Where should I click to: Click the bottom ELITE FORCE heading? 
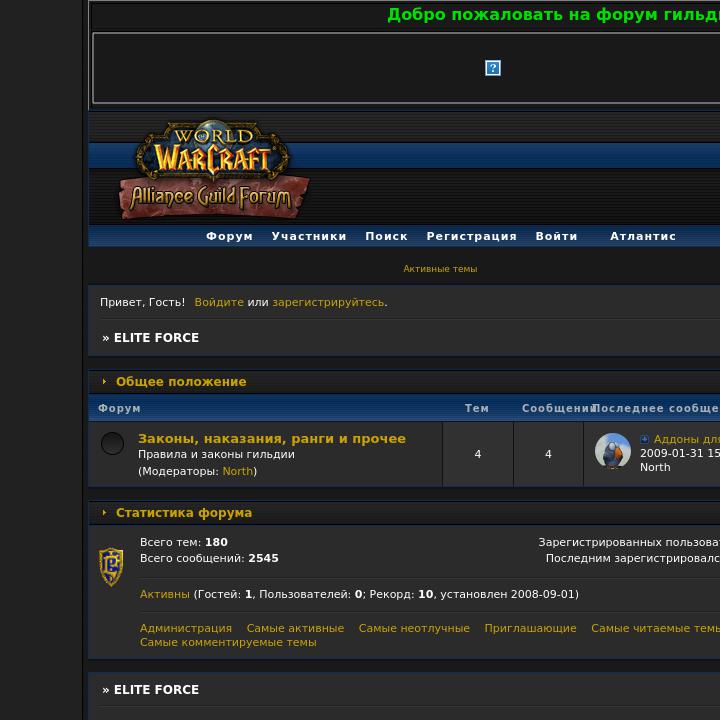156,689
